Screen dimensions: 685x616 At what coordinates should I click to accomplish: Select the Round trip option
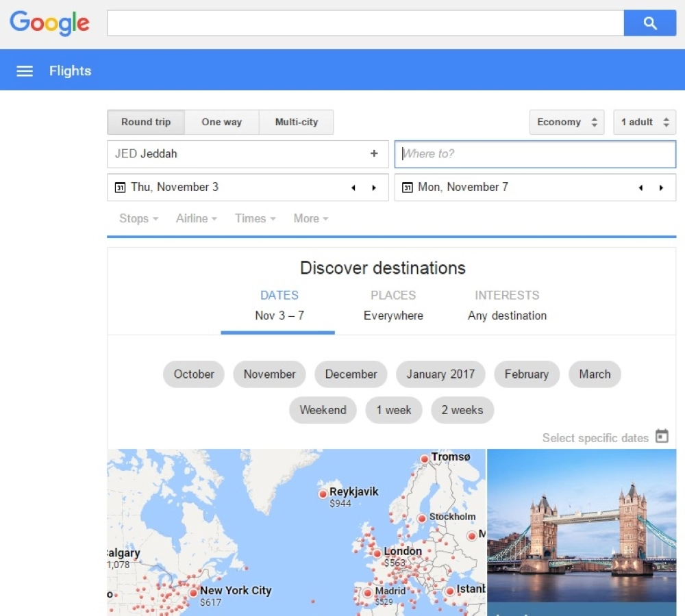[146, 123]
